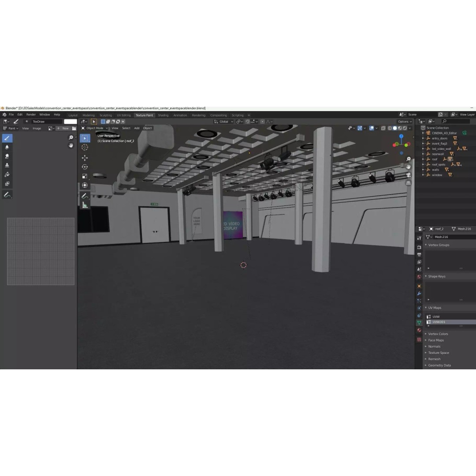Toggle the camera view gizmo
476x476 pixels.
click(x=409, y=175)
